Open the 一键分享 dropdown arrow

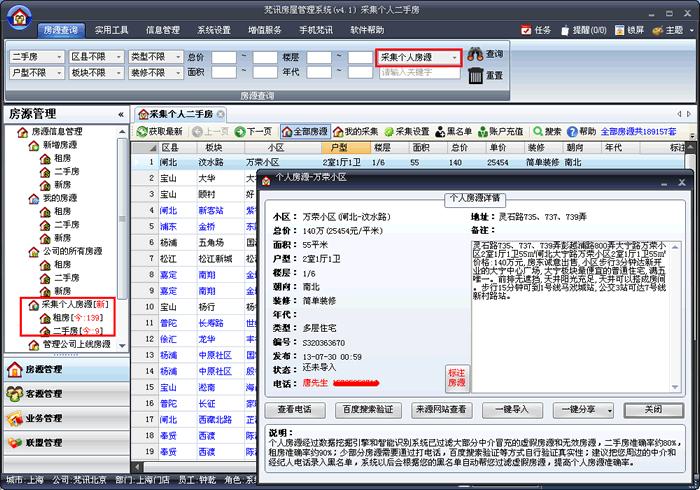(610, 410)
